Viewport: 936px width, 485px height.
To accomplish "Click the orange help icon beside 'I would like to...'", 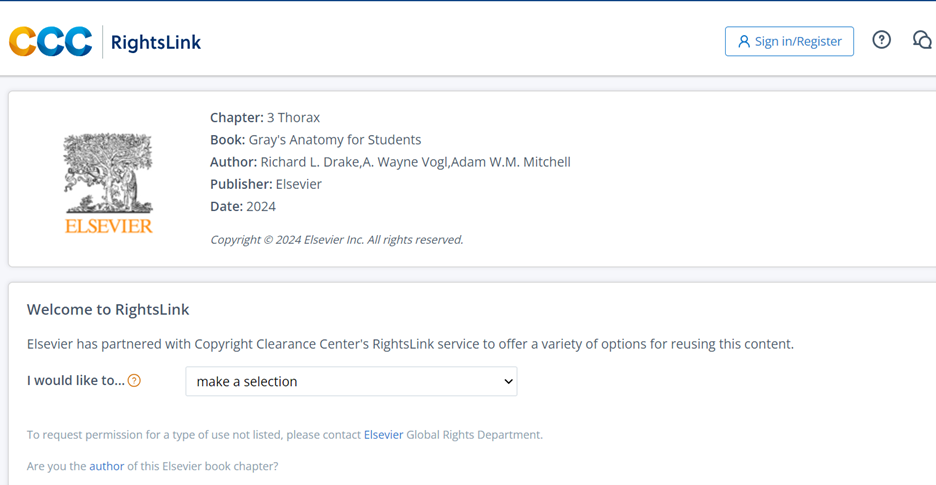I will point(134,381).
